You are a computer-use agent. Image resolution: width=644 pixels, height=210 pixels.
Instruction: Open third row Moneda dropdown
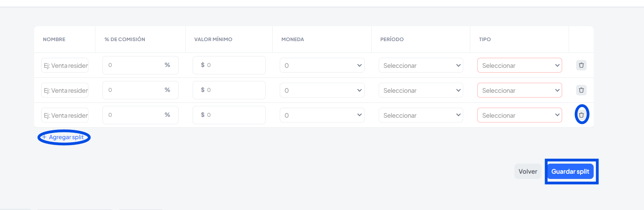point(322,115)
